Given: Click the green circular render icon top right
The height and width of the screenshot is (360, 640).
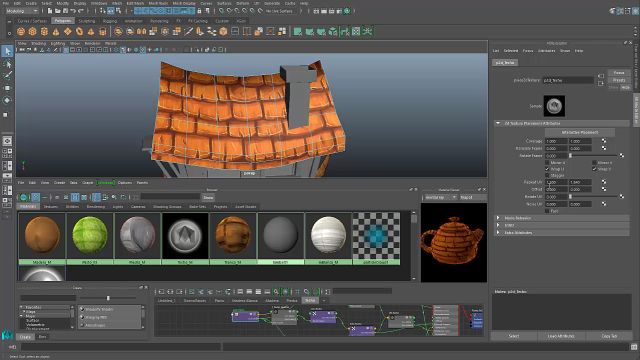Looking at the screenshot, I should coord(347,11).
